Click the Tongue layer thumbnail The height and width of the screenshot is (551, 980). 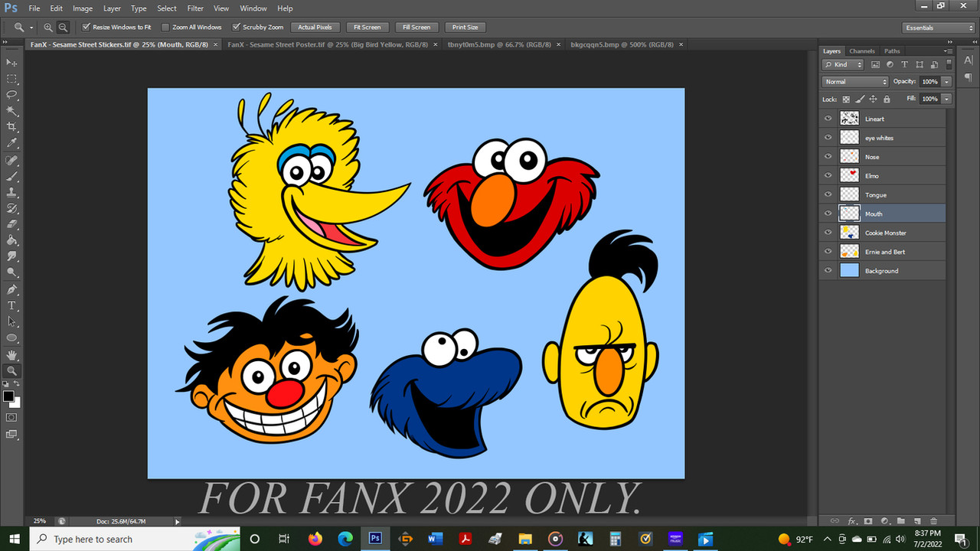pyautogui.click(x=849, y=194)
